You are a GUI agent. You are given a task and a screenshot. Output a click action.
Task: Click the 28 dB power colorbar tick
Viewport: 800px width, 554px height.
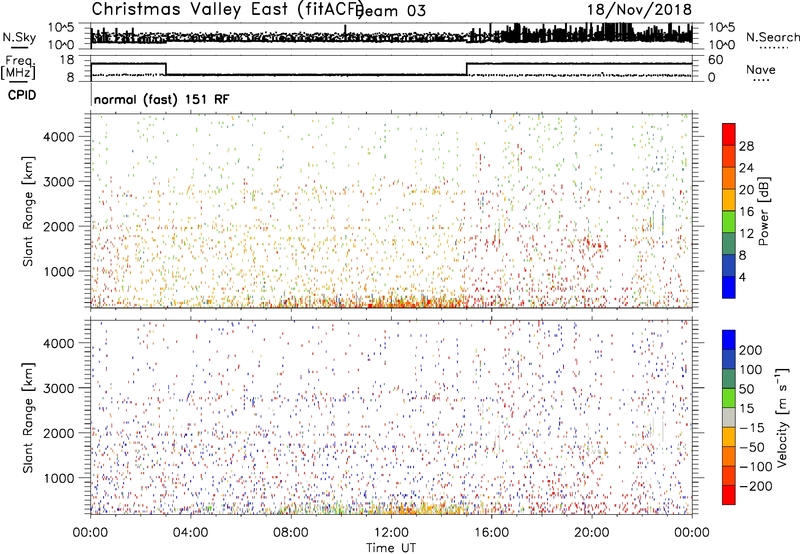[746, 146]
